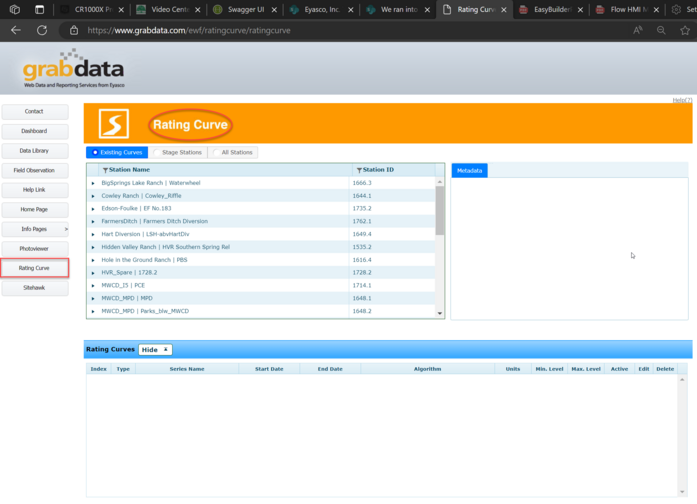697x504 pixels.
Task: Click the Algorithm column header
Action: pyautogui.click(x=428, y=369)
